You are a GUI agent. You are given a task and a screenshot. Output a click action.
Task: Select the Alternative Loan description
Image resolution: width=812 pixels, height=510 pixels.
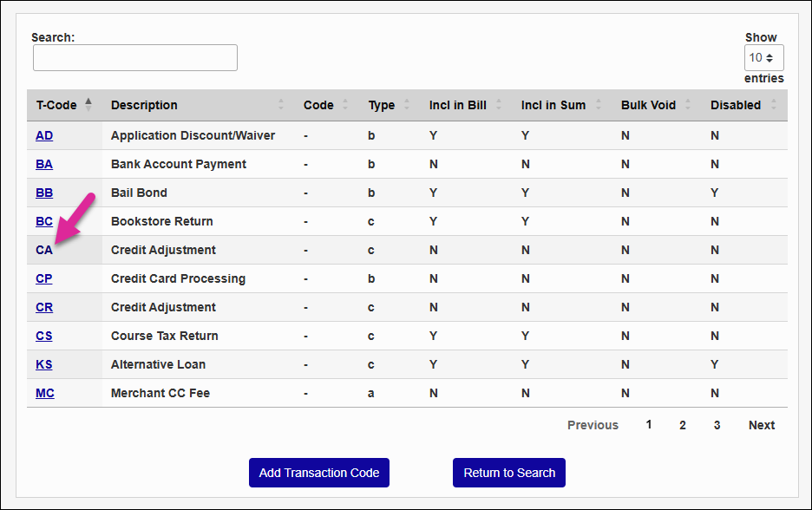[158, 364]
